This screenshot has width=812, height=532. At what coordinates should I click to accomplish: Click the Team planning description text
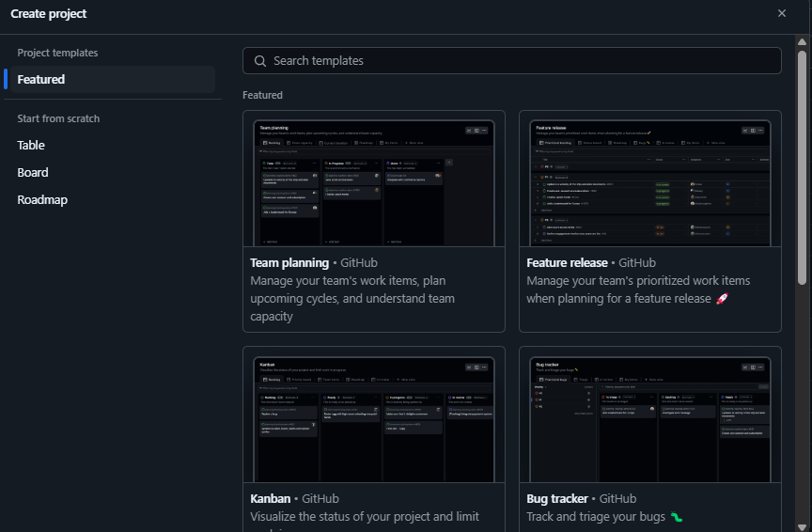pyautogui.click(x=352, y=299)
